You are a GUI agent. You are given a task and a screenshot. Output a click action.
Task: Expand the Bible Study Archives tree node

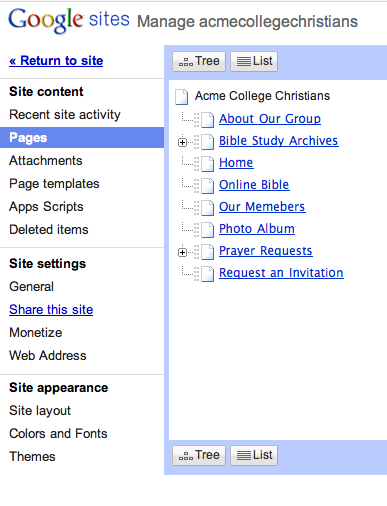click(x=182, y=142)
